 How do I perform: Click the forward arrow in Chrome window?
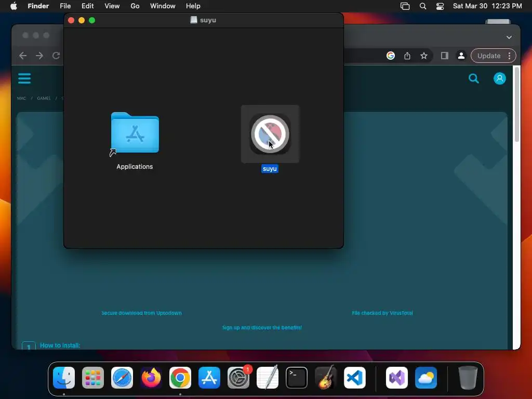[39, 56]
